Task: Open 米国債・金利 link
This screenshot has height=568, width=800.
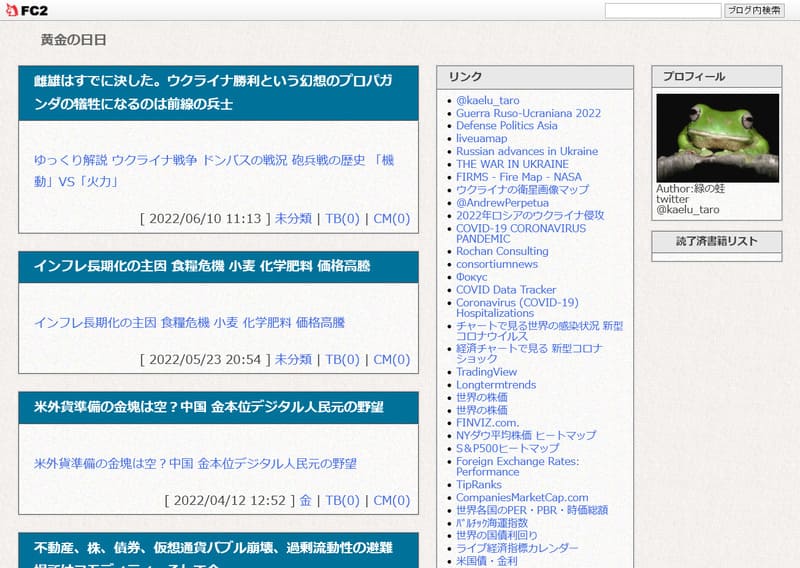Action: click(486, 561)
